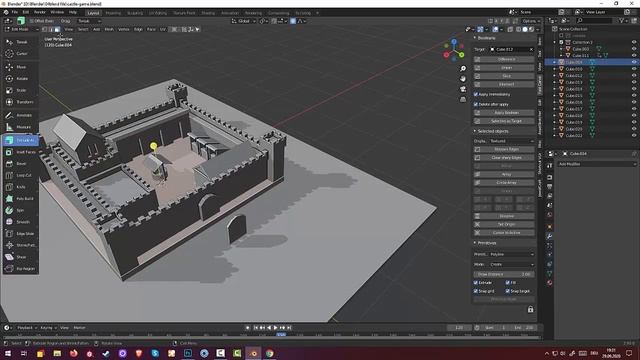This screenshot has width=640, height=360.
Task: Select the Cursor tool
Action: coord(20,53)
